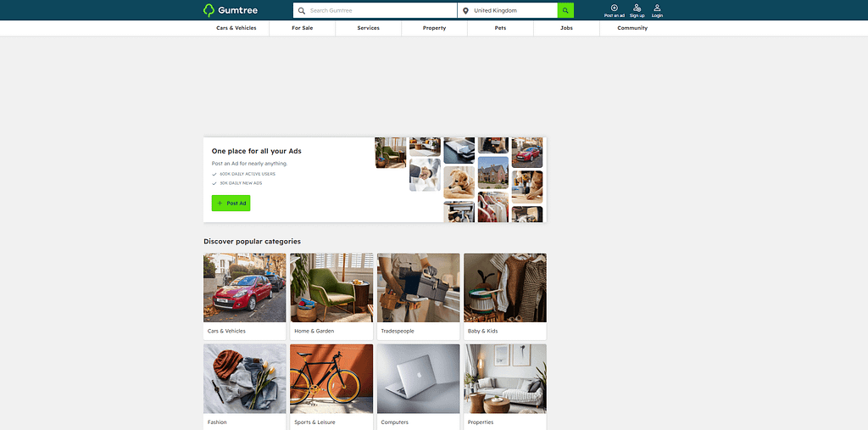Image resolution: width=868 pixels, height=430 pixels.
Task: Open the Community menu
Action: pos(632,28)
